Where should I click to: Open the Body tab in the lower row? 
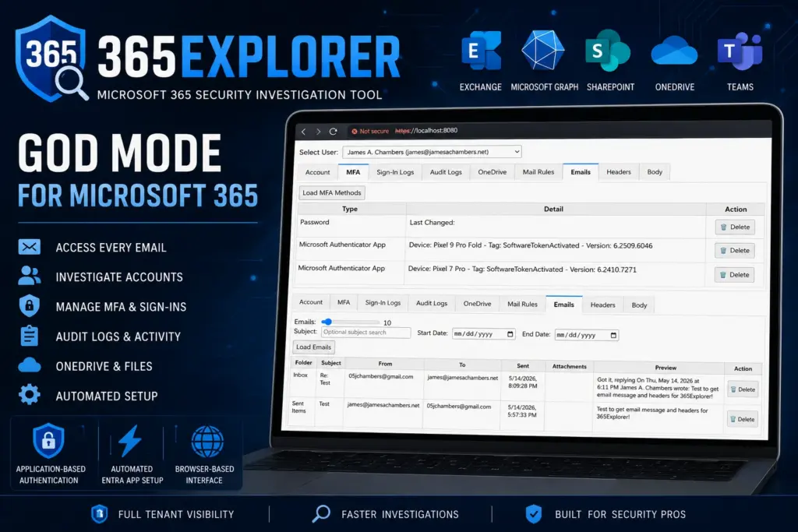[639, 305]
